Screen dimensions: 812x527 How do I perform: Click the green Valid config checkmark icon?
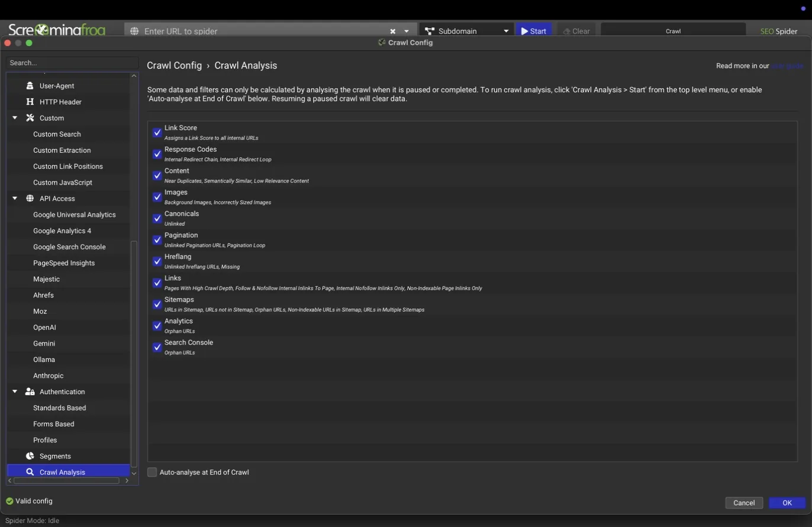click(x=9, y=501)
